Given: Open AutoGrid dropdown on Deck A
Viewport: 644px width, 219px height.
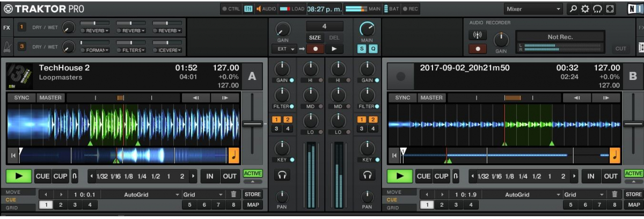Looking at the screenshot, I should tap(140, 194).
